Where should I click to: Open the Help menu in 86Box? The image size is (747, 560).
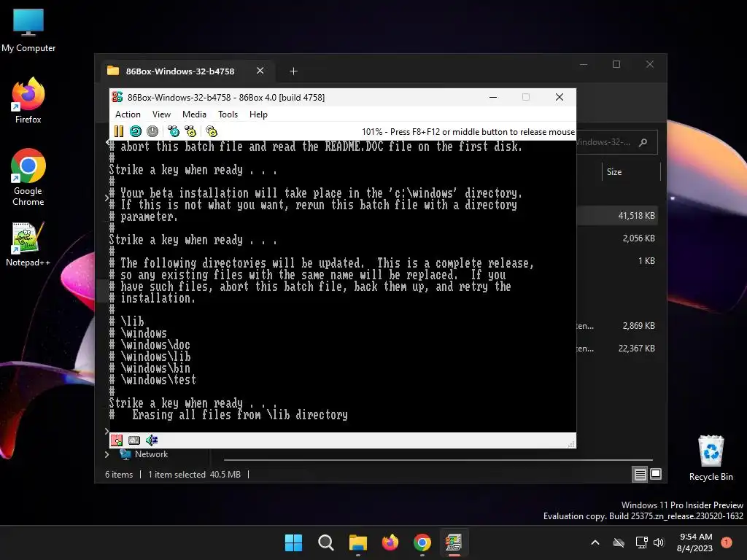258,114
